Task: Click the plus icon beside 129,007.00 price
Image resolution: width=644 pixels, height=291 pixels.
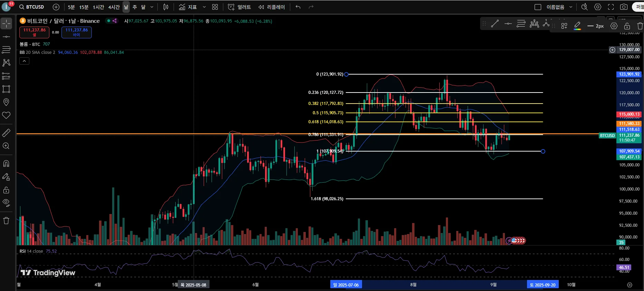Action: [612, 50]
